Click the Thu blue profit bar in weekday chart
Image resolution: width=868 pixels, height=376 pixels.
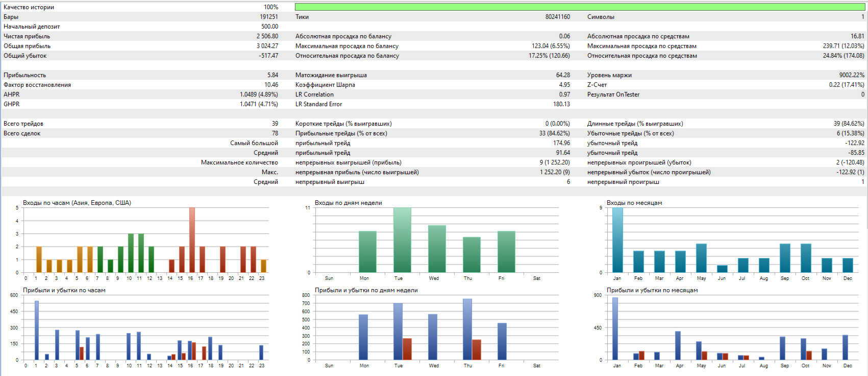pos(467,330)
